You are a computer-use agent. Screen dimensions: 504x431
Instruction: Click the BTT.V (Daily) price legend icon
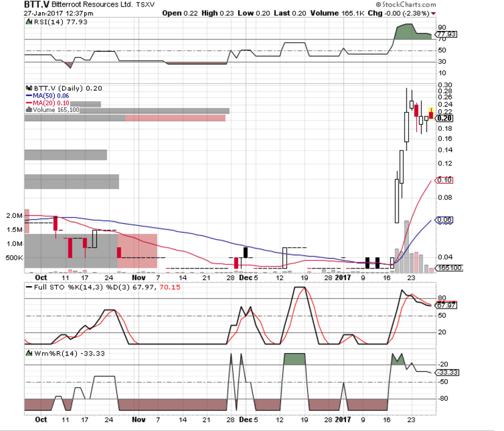pos(27,88)
